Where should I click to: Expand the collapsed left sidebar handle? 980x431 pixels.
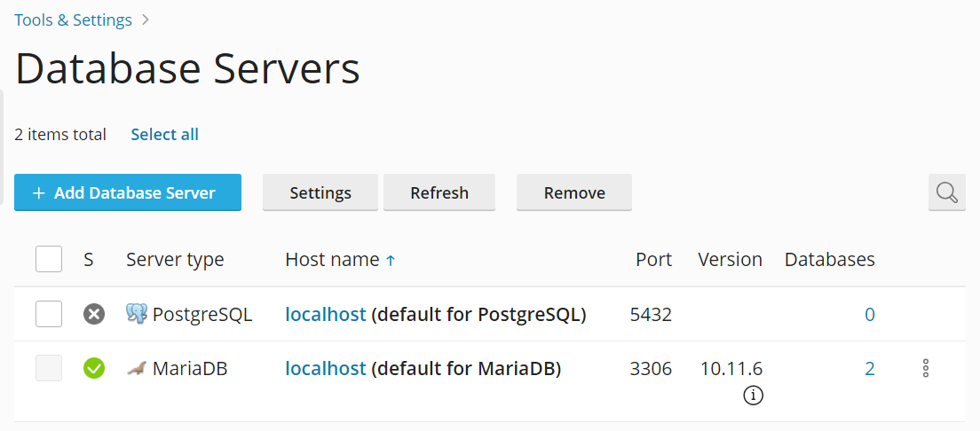[x=3, y=133]
